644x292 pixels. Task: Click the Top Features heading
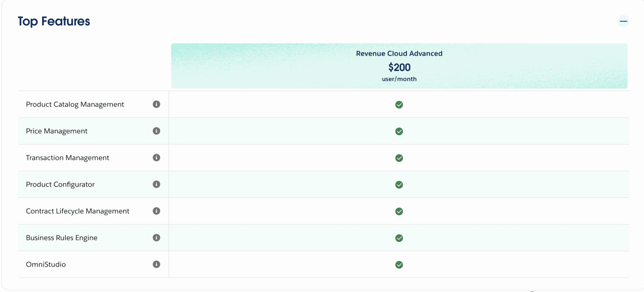54,21
